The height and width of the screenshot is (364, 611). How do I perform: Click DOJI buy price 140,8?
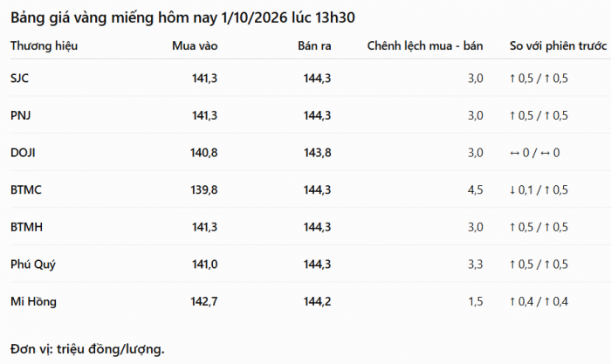203,153
